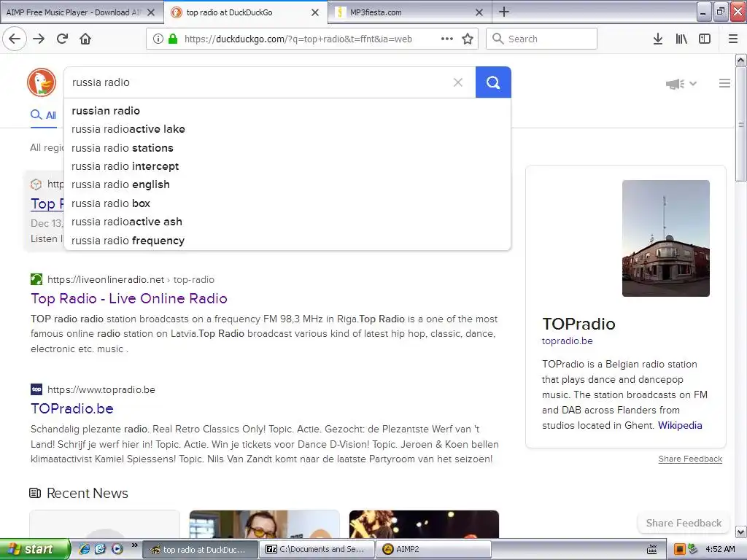747x560 pixels.
Task: Click the taskbar on-screen keyboard tray icon
Action: [652, 550]
